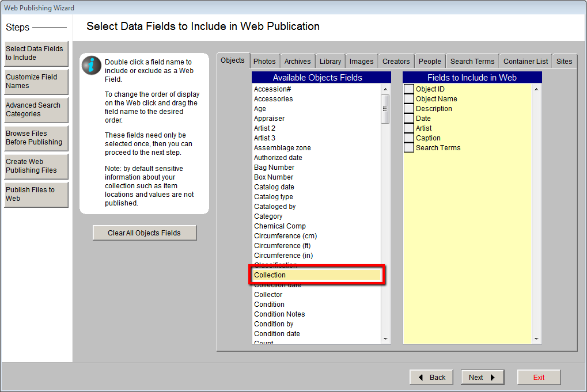Select the Catalog date field
Viewport: 587px width, 392px height.
tap(316, 187)
